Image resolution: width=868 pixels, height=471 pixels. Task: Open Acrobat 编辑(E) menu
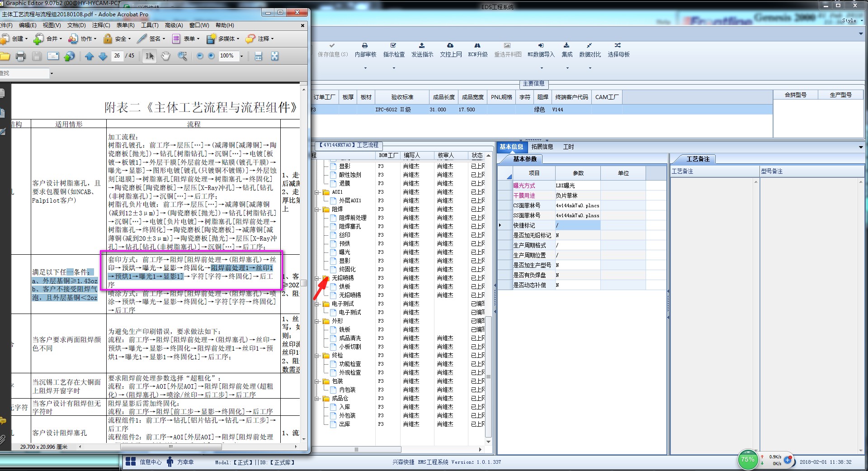pos(28,25)
